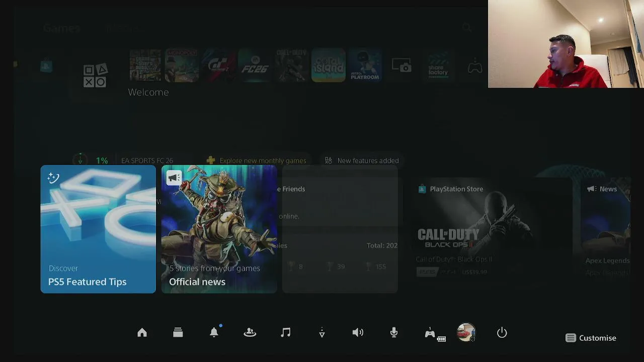Image resolution: width=644 pixels, height=362 pixels.
Task: Open the search magnifier icon
Action: pyautogui.click(x=467, y=28)
